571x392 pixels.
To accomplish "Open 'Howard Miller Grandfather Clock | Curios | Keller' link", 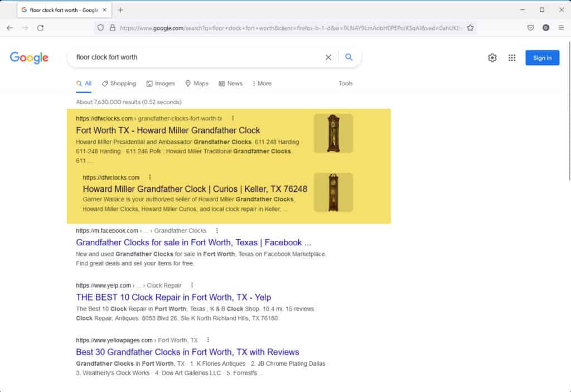I will coord(195,189).
